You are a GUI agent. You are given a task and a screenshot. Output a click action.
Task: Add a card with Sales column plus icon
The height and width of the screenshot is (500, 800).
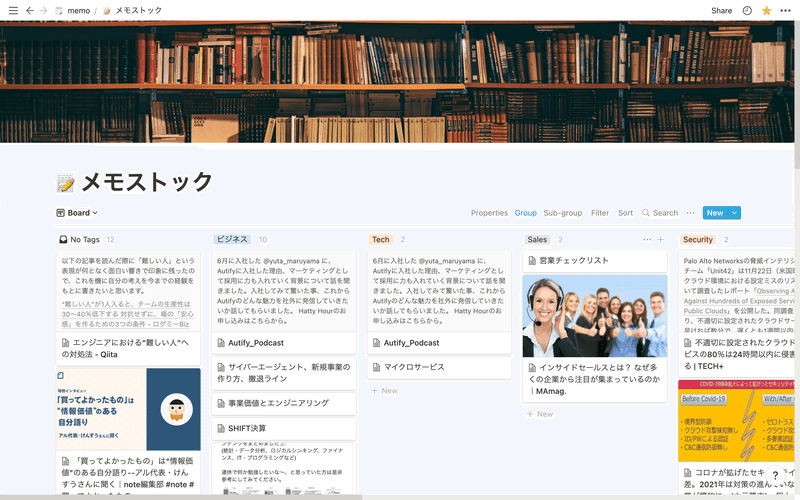[x=661, y=239]
